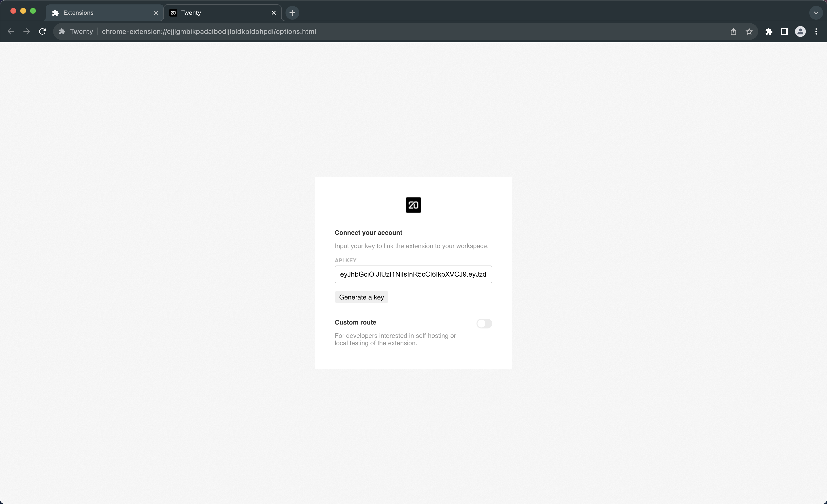Click the reload page icon
Viewport: 827px width, 504px height.
point(42,31)
